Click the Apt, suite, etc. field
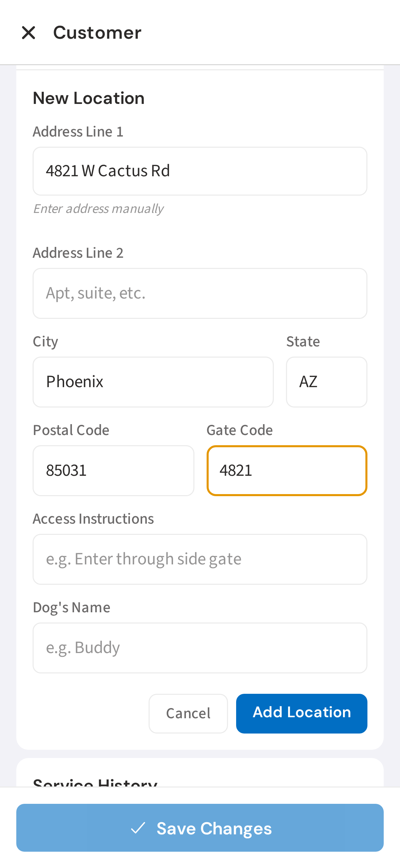400x868 pixels. click(x=200, y=293)
